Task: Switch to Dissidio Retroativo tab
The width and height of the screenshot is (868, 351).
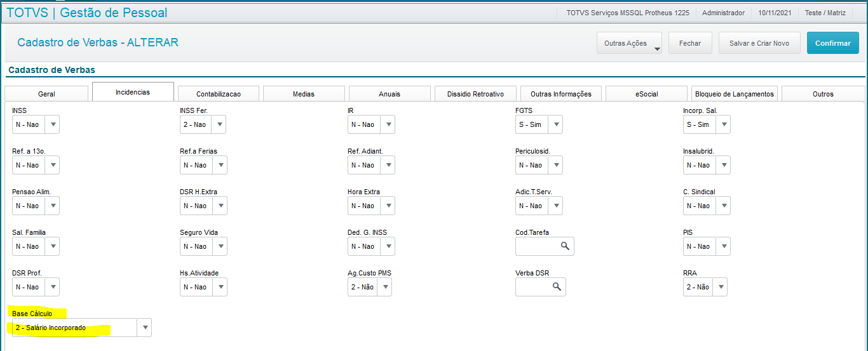Action: click(475, 94)
